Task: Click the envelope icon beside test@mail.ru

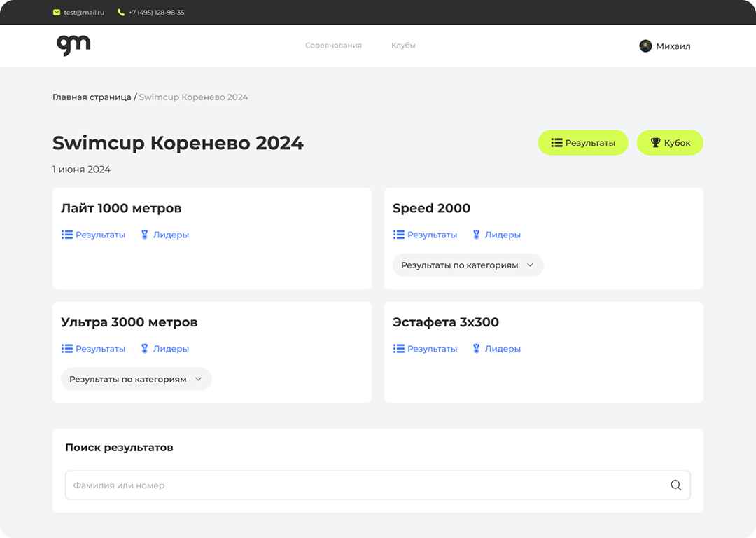Action: [57, 13]
